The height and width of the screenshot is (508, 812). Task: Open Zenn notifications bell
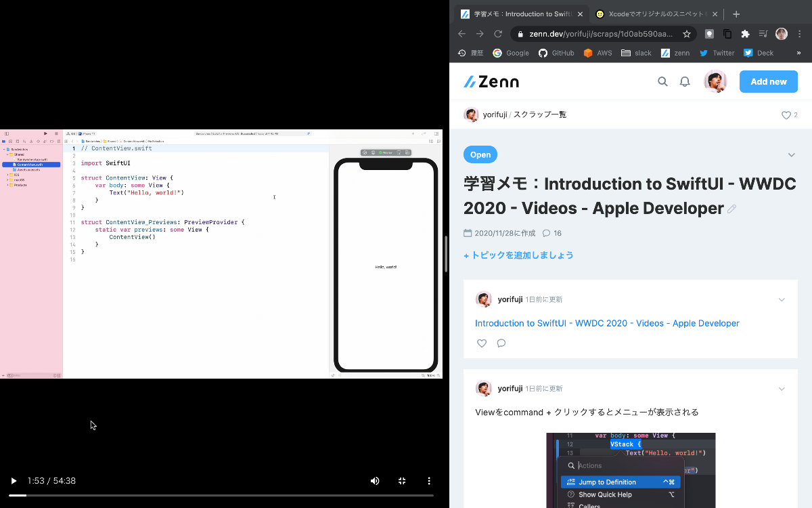[x=685, y=82]
